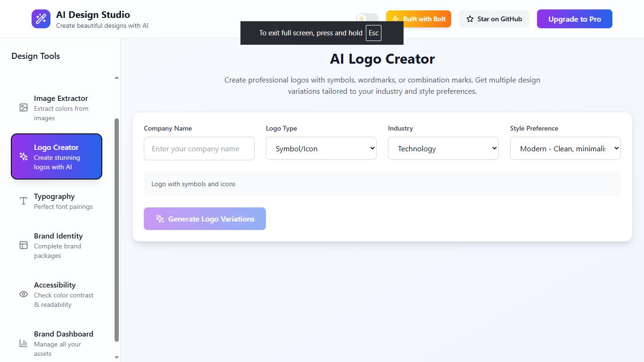Click the sparkles icon on Logo Creator

(x=24, y=156)
